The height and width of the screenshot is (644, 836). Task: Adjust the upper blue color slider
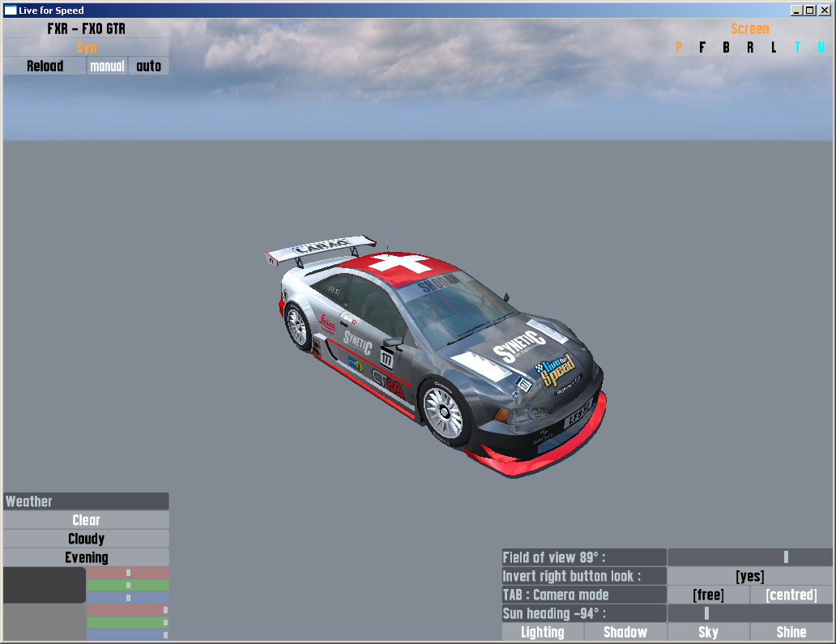(128, 597)
